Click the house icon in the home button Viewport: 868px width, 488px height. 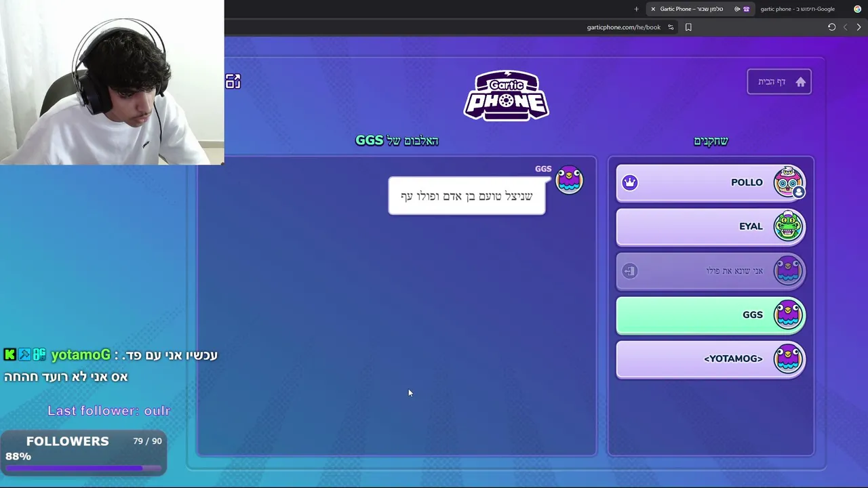800,82
